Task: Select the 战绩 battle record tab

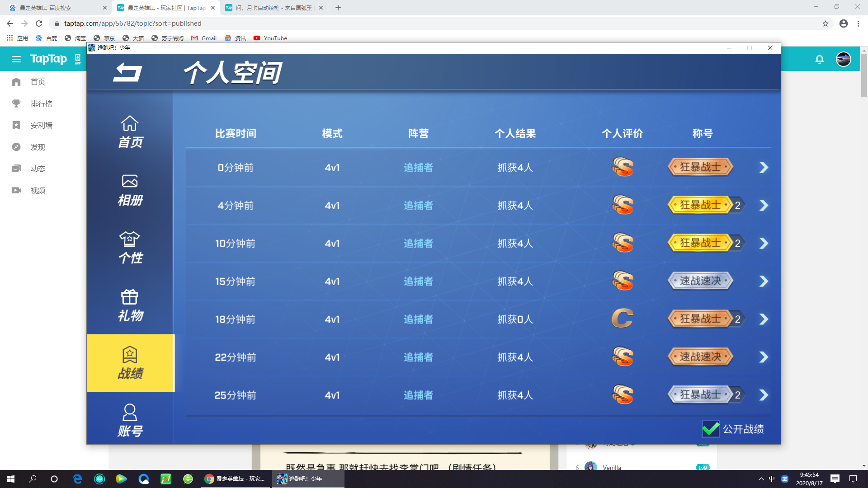Action: coord(130,363)
